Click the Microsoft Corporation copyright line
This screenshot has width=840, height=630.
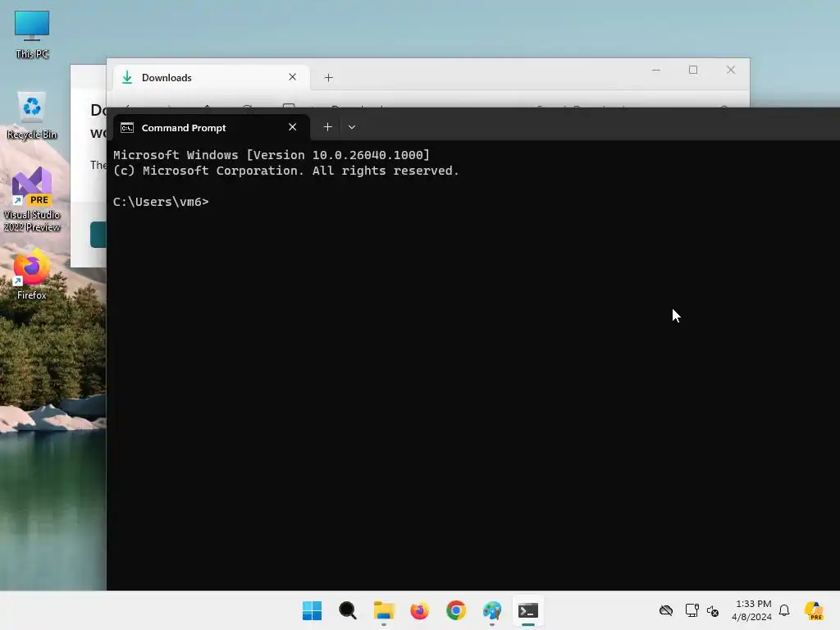(x=286, y=171)
